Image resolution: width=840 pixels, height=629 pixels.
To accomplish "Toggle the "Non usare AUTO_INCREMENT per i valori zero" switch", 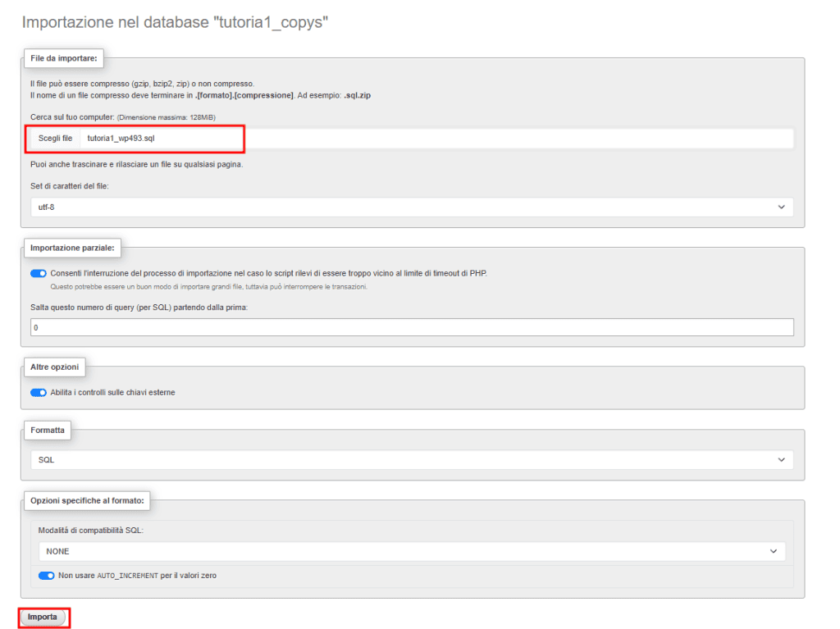I will tap(46, 575).
